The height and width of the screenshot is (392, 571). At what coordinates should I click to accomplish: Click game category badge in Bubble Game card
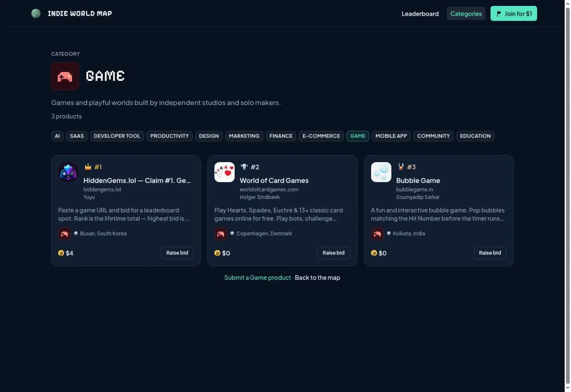(x=377, y=234)
